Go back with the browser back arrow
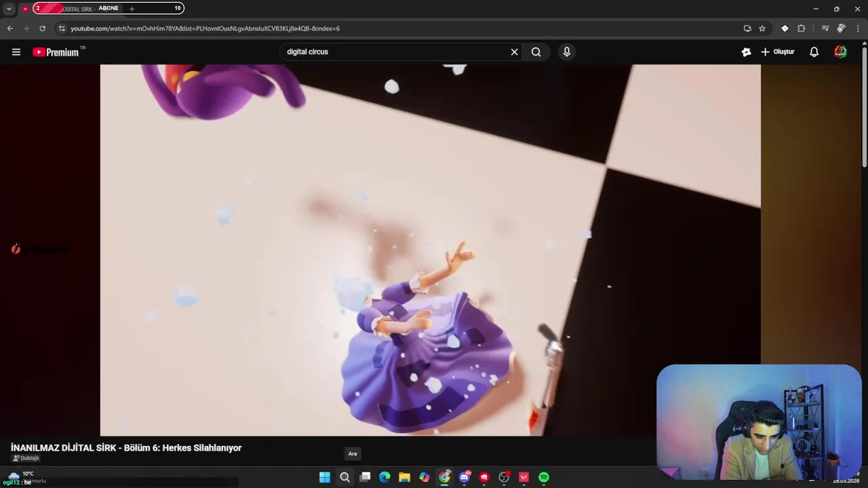The image size is (868, 488). 9,28
